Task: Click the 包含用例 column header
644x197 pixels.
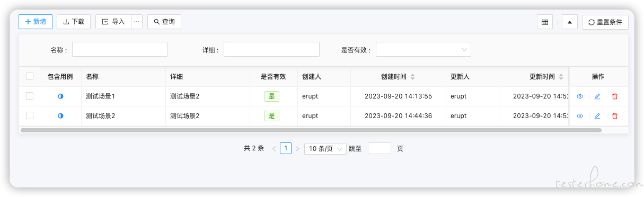Action: pyautogui.click(x=60, y=77)
